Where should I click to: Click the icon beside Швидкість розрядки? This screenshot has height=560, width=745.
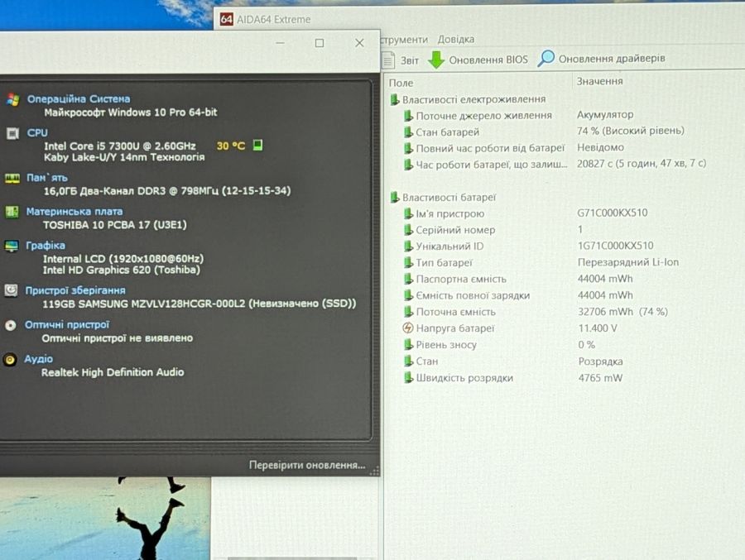(407, 378)
